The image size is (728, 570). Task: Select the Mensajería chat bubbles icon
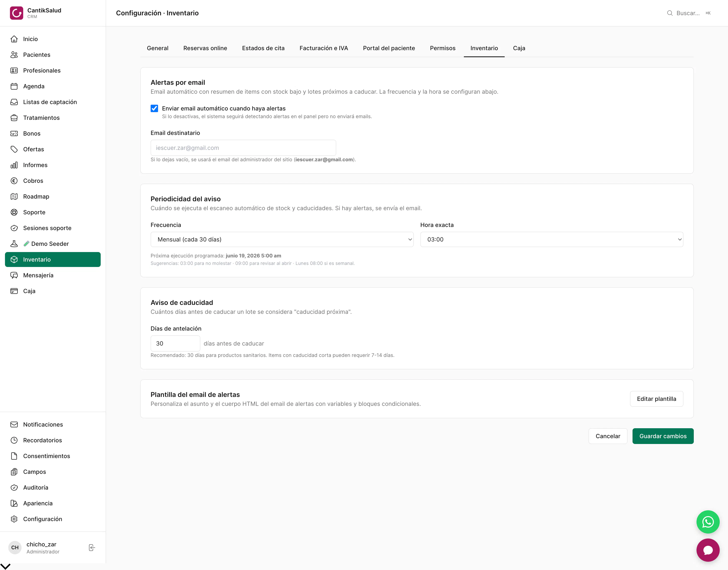tap(14, 275)
